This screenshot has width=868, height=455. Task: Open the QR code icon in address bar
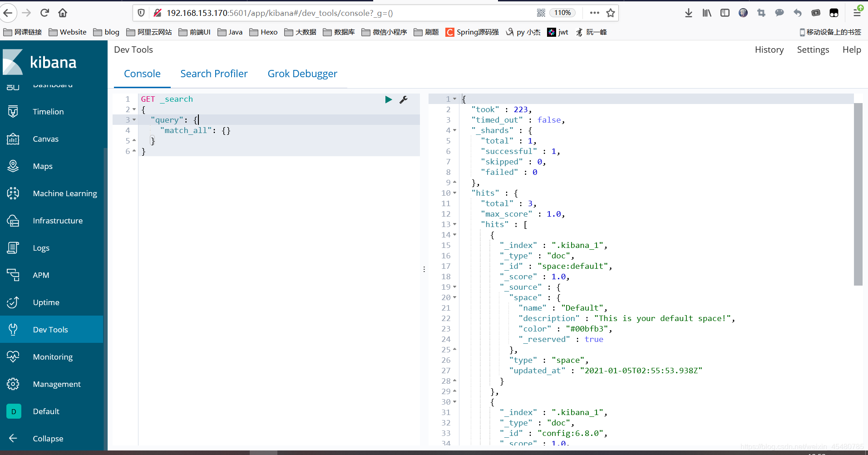click(x=541, y=13)
